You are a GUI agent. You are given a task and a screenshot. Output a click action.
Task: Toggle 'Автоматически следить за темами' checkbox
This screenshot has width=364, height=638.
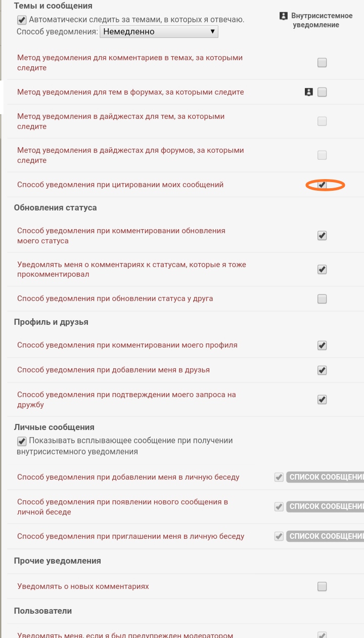tap(22, 20)
